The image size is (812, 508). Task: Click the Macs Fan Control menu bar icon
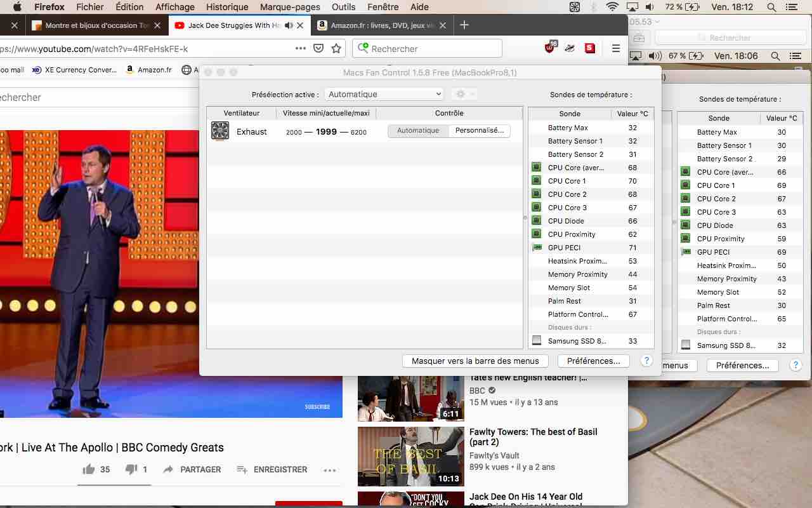point(575,7)
